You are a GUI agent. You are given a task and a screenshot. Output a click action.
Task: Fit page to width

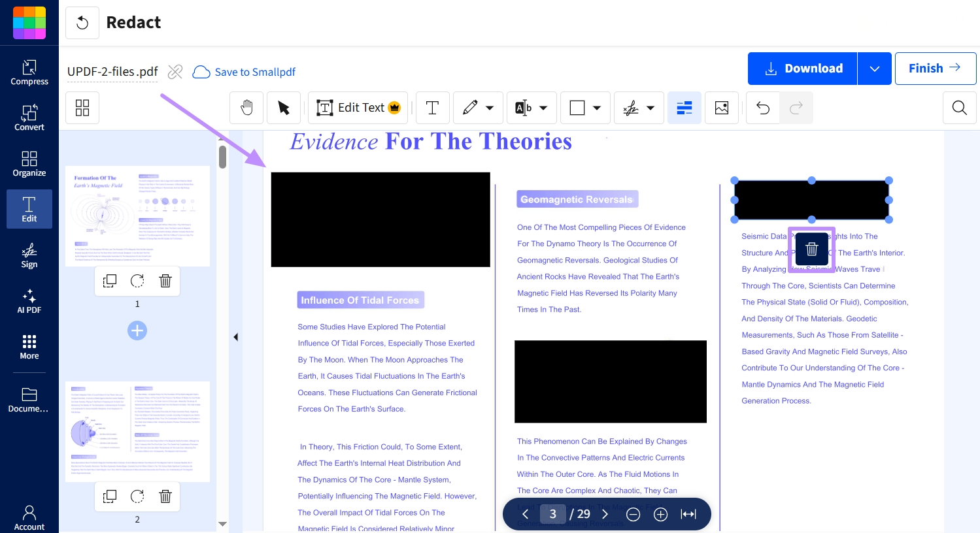pos(688,514)
